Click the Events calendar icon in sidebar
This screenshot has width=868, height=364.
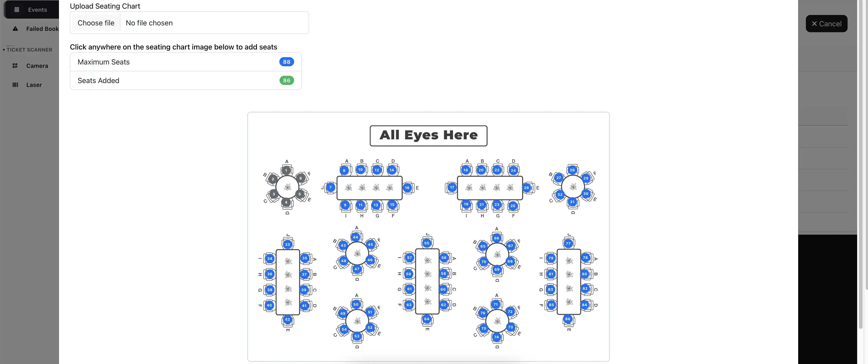tap(17, 10)
